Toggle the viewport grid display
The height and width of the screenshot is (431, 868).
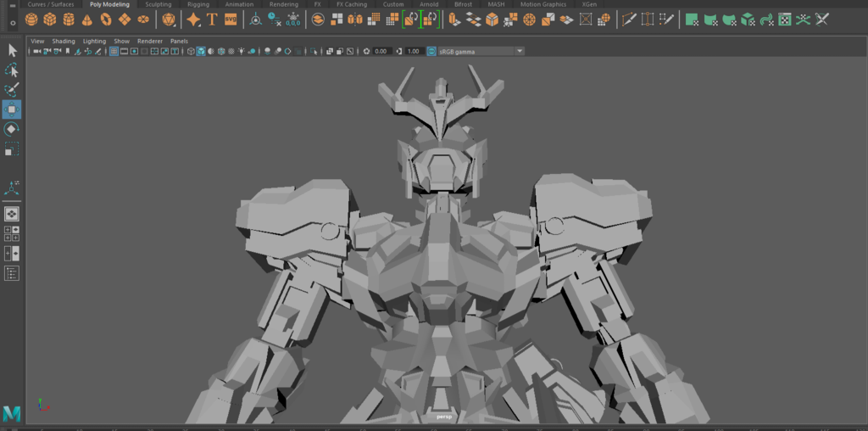(x=114, y=52)
